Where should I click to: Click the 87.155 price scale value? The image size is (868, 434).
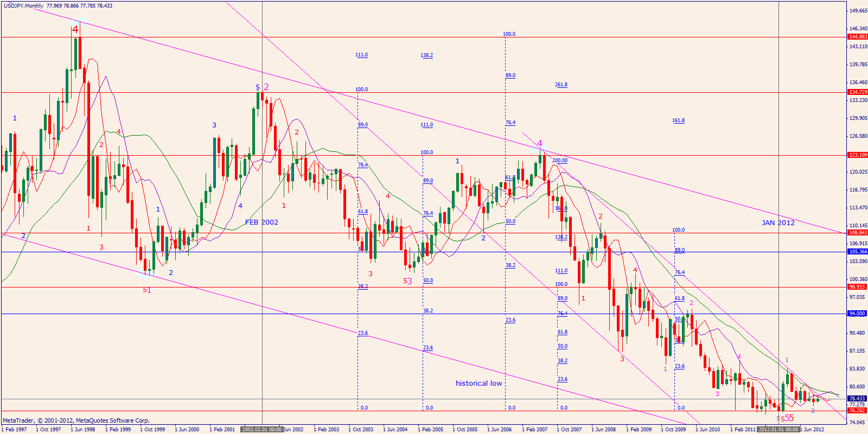[x=858, y=351]
